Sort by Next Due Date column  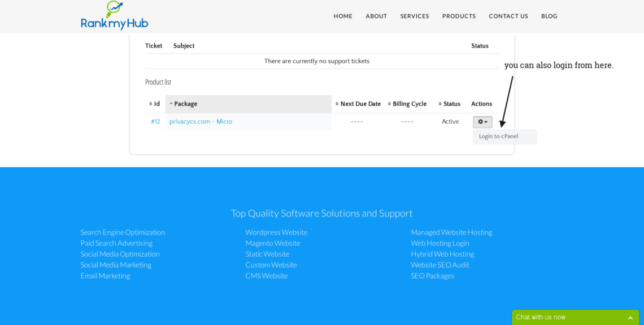(358, 104)
